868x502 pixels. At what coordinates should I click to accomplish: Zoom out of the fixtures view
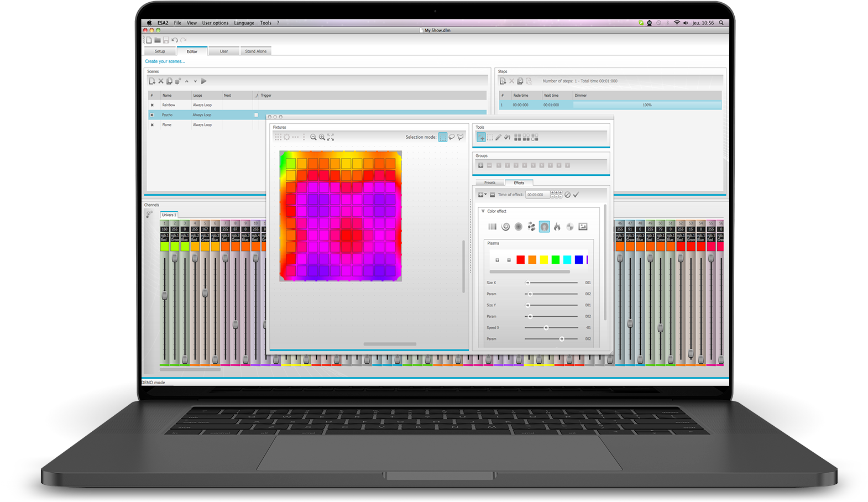coord(313,137)
